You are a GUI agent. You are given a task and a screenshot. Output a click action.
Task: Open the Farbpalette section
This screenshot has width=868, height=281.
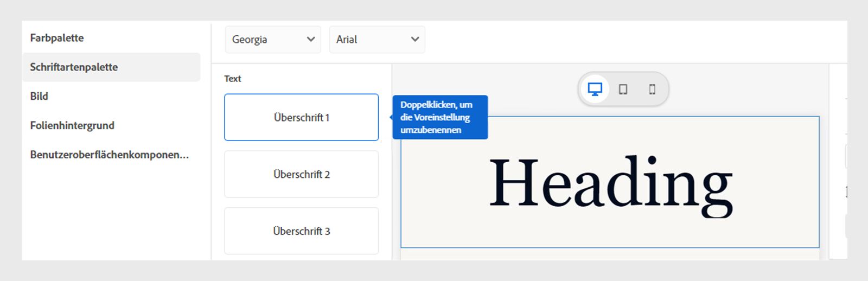click(57, 38)
